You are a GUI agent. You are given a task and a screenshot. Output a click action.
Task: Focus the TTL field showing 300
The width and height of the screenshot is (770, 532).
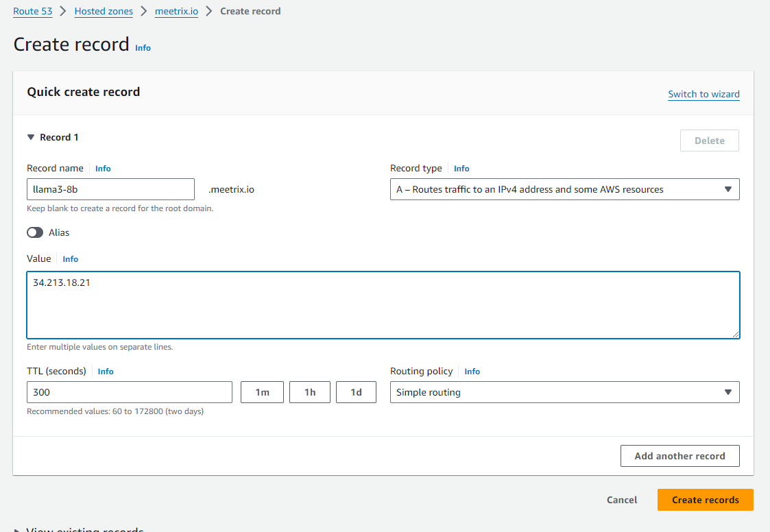click(x=130, y=392)
